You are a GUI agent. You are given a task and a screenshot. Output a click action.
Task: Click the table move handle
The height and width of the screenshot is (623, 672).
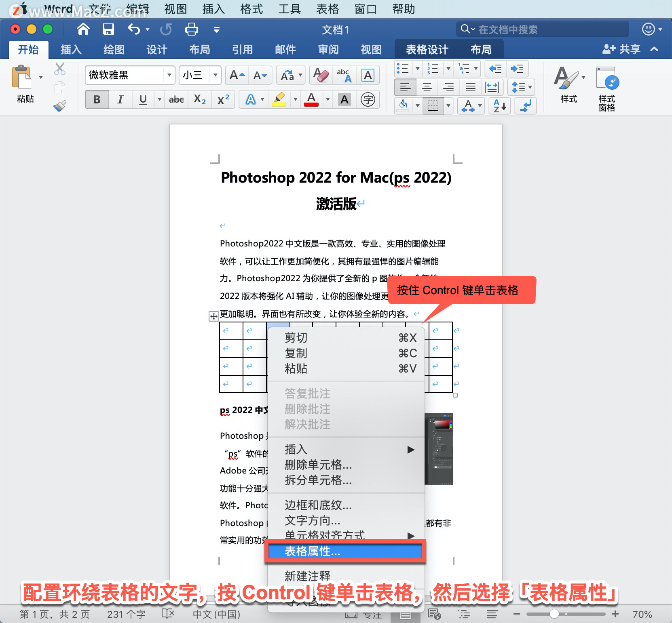tap(213, 316)
